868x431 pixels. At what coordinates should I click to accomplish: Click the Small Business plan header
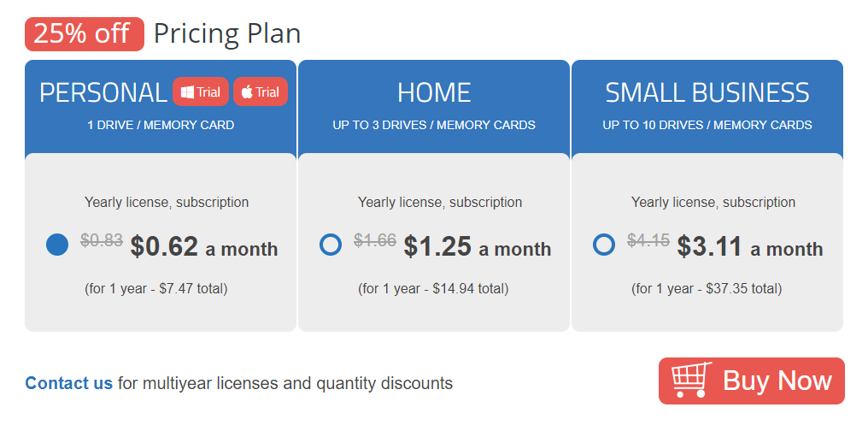coord(707,92)
